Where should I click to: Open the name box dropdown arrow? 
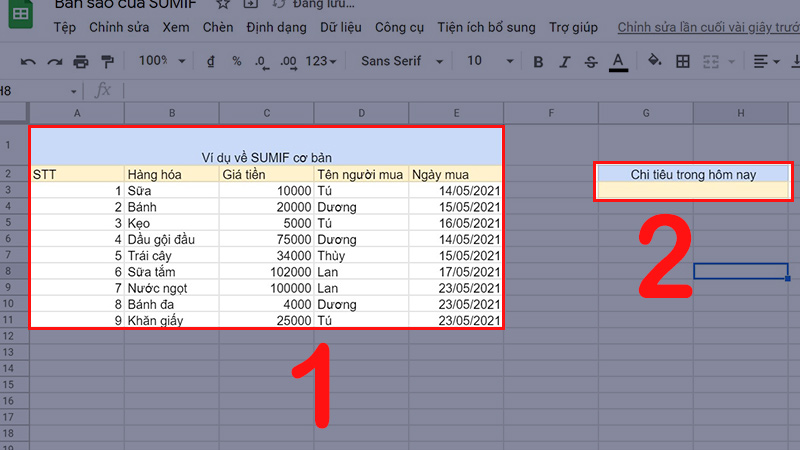tap(73, 91)
